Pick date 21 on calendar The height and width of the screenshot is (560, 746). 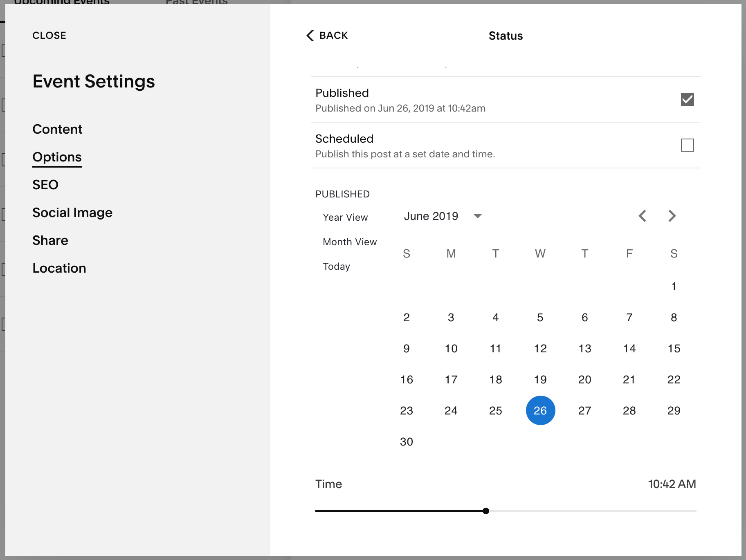click(629, 379)
